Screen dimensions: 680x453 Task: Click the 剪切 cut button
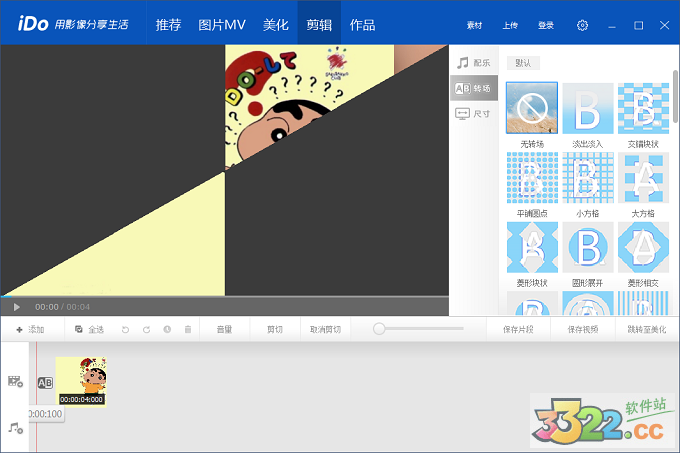tap(275, 329)
